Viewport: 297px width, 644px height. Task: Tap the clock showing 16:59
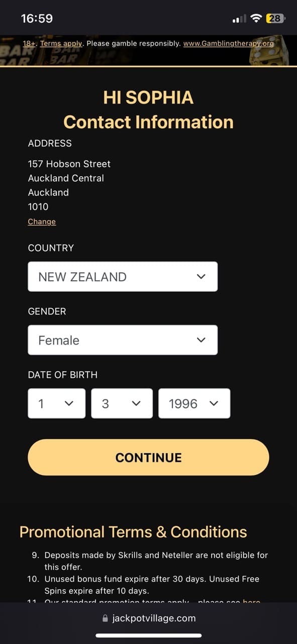(37, 19)
